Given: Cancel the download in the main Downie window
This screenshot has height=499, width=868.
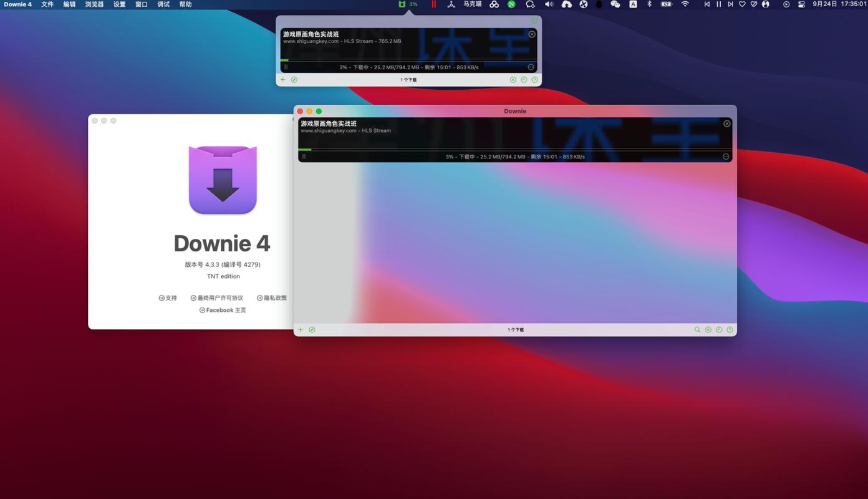Looking at the screenshot, I should (726, 124).
